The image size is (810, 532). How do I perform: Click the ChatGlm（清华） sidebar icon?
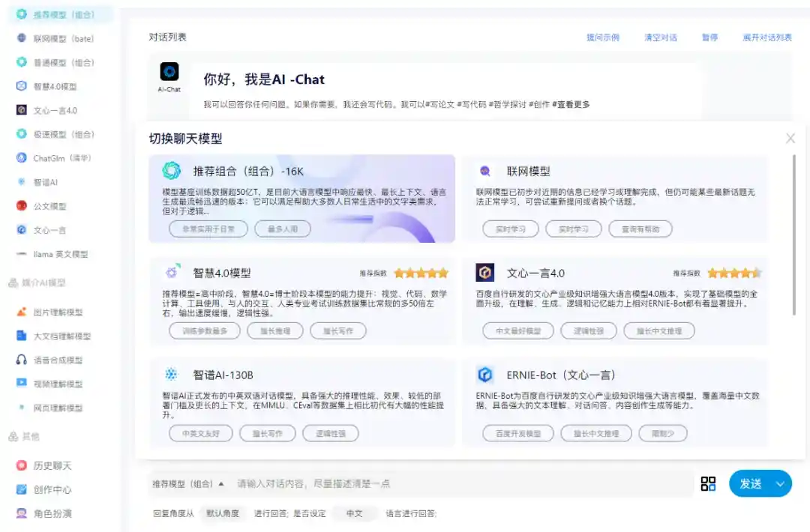[x=21, y=158]
